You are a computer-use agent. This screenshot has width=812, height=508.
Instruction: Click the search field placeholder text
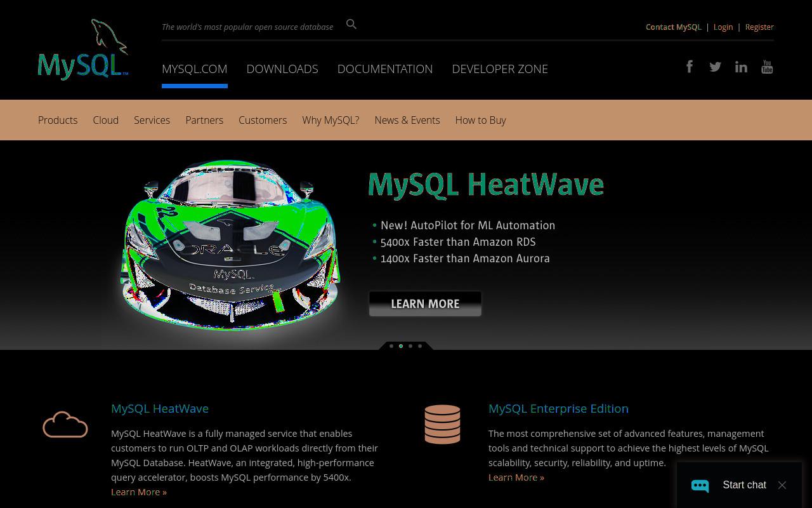point(247,27)
